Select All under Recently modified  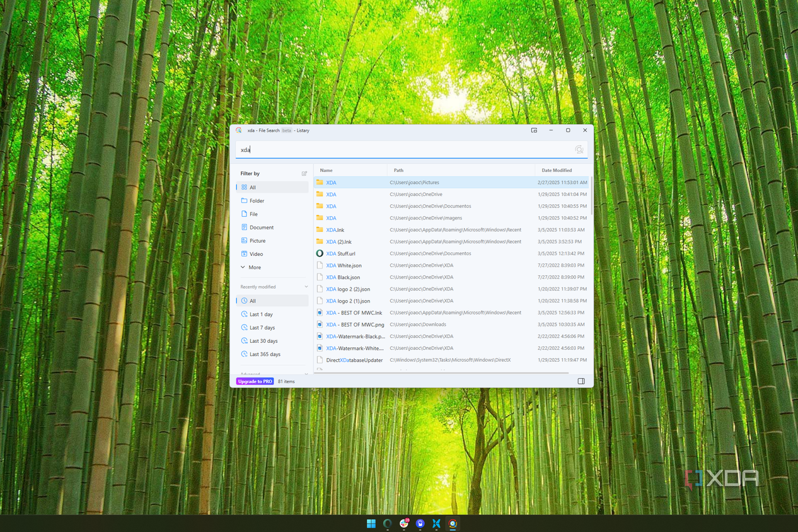point(273,301)
